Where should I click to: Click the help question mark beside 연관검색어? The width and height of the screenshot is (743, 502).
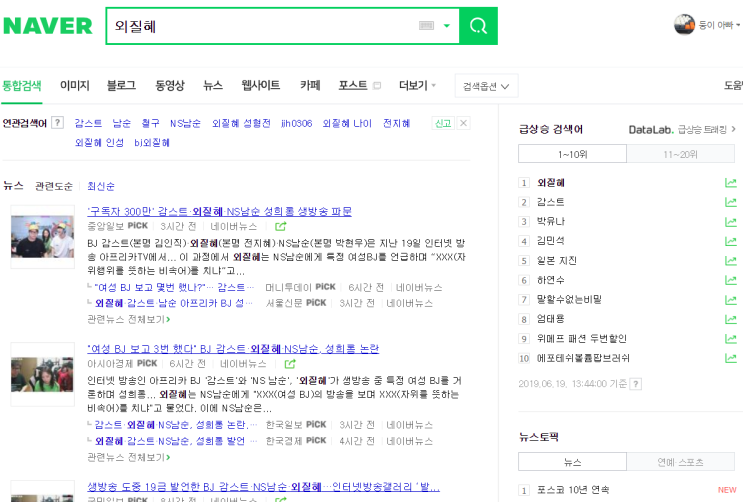click(x=57, y=123)
